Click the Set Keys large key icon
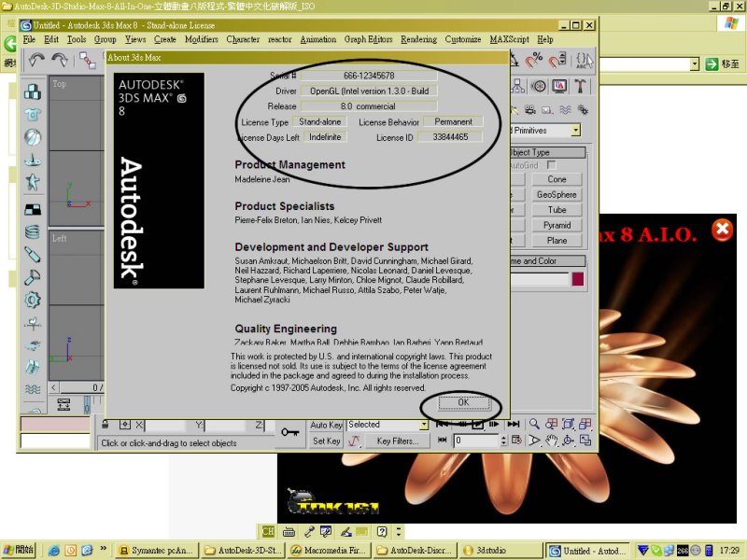This screenshot has height=560, width=747. (289, 432)
